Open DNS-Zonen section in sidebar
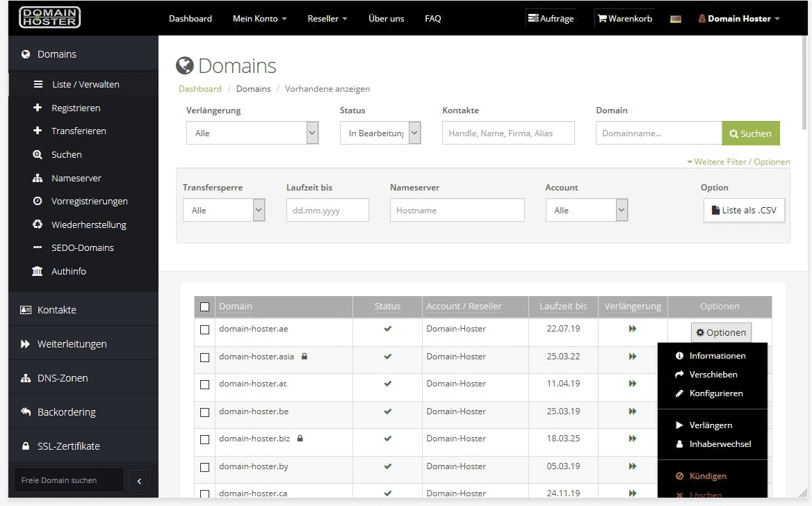Viewport: 812px width, 506px height. click(x=83, y=378)
